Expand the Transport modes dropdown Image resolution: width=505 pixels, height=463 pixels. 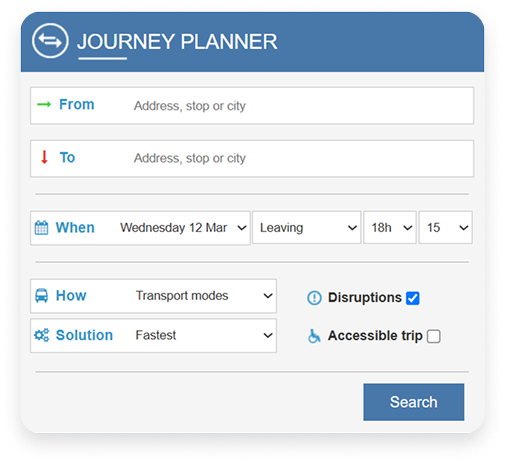point(204,296)
